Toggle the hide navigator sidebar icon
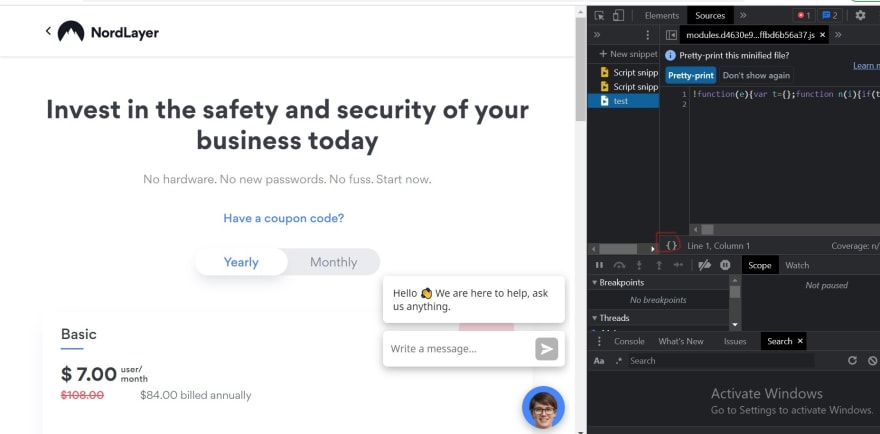 pos(671,35)
